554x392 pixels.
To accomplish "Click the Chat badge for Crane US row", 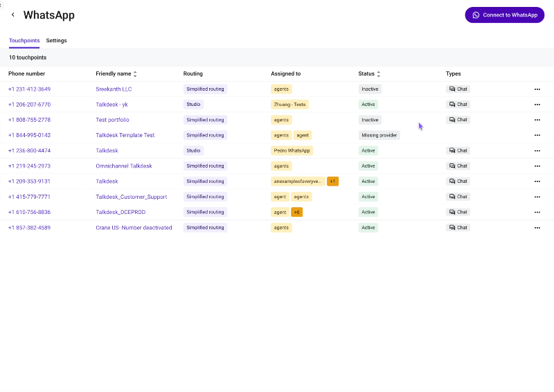I will pos(458,228).
